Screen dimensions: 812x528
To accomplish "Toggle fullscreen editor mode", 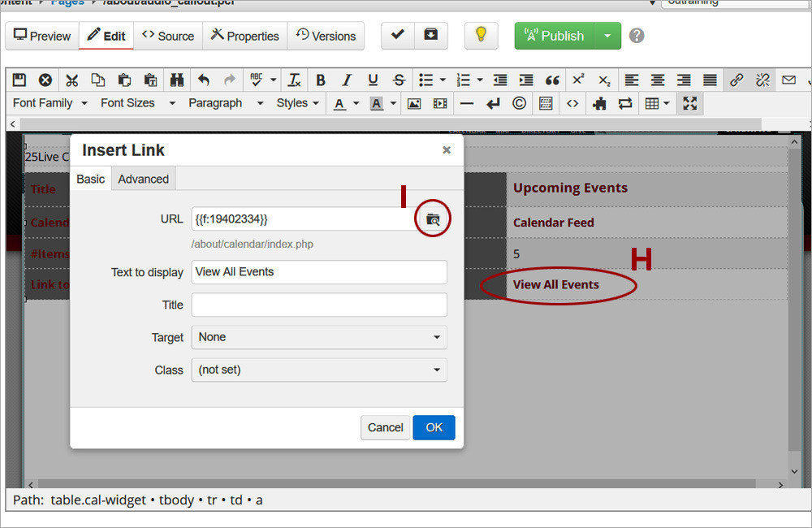I will [689, 104].
